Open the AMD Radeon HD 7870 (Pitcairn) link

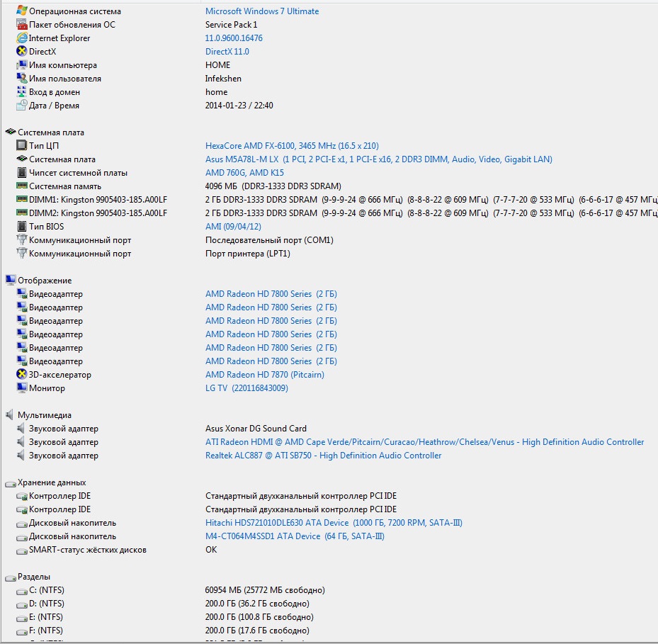coord(265,375)
